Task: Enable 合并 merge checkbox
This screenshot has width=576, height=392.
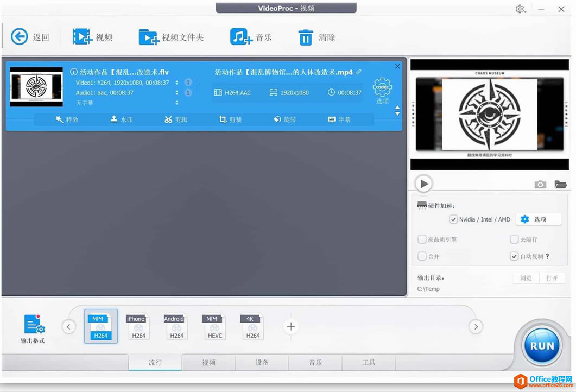Action: (x=422, y=256)
